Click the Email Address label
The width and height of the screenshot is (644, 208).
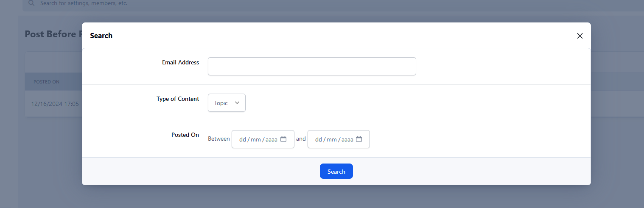pyautogui.click(x=180, y=63)
